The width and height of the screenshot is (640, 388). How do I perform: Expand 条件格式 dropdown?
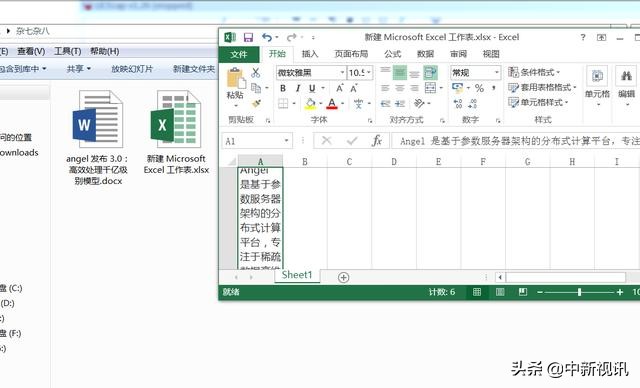pos(534,72)
